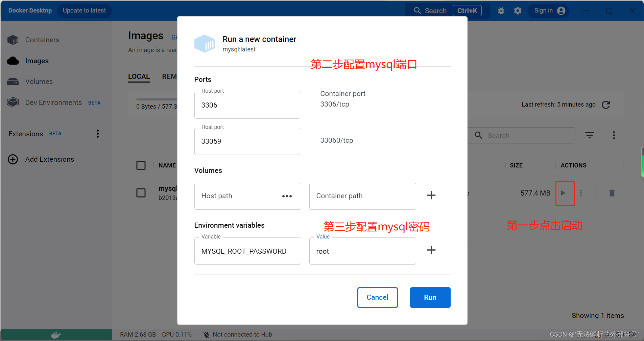644x341 pixels.
Task: Click the Showing 1 items text
Action: (x=598, y=316)
